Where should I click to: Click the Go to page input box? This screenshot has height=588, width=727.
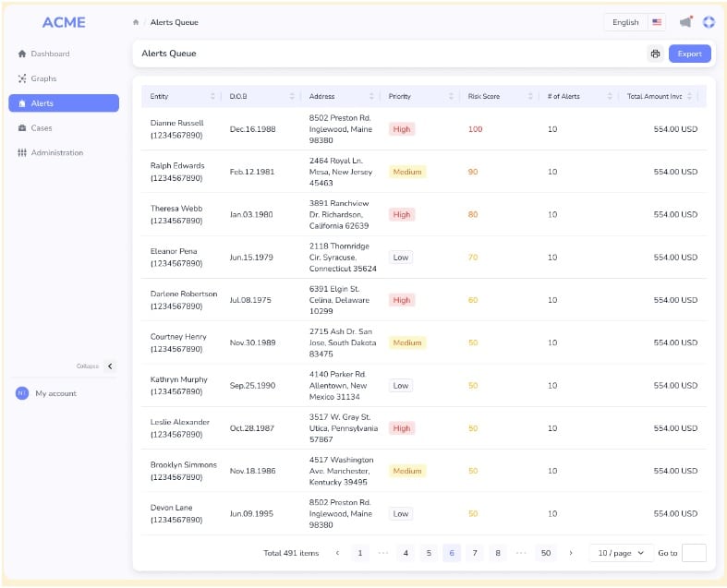click(693, 553)
